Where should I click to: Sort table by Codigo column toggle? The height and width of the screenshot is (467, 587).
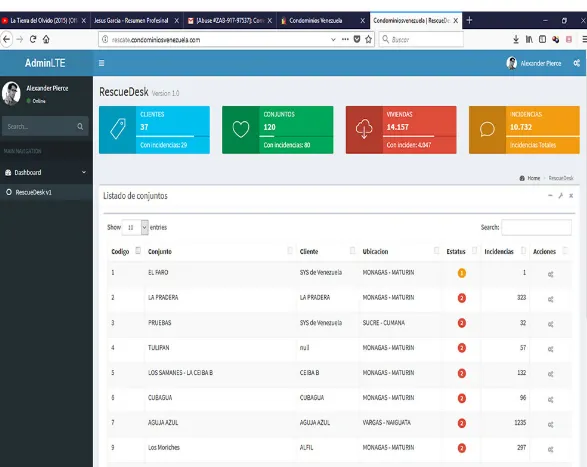[138, 250]
